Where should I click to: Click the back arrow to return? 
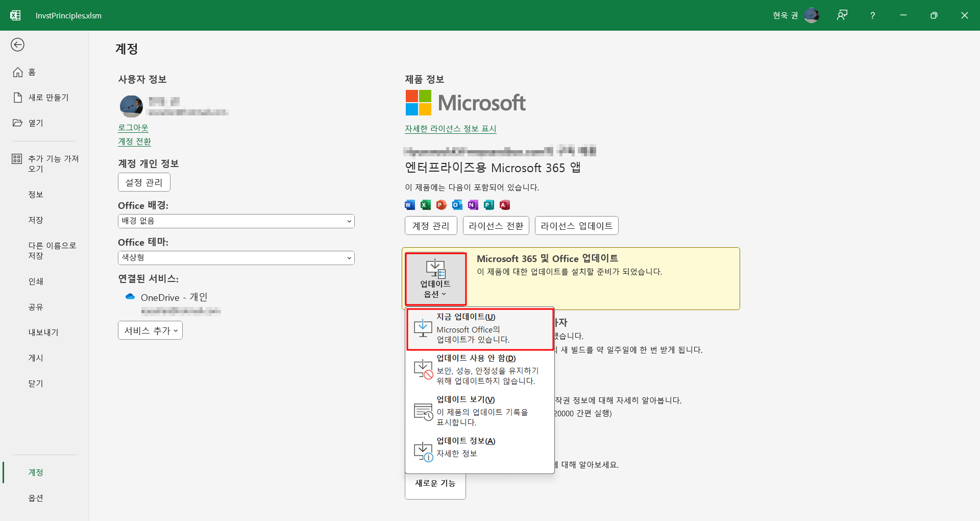pyautogui.click(x=17, y=45)
